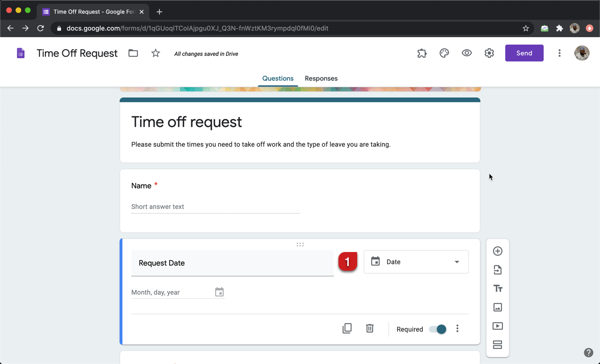Switch to the Responses tab
Viewport: 600px width, 364px height.
coord(321,78)
